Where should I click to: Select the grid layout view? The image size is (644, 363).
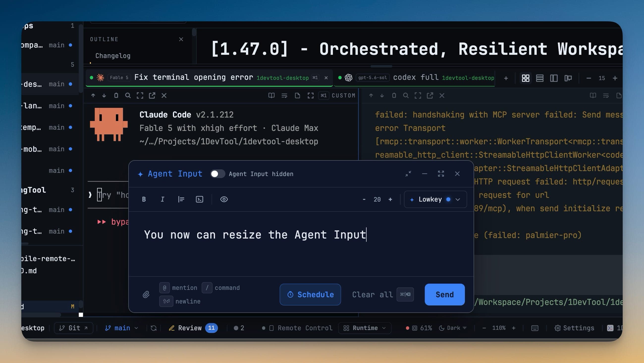[526, 78]
